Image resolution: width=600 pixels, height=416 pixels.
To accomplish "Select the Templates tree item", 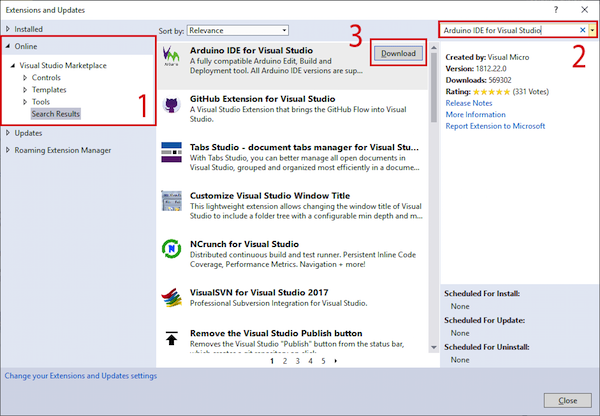I will (x=49, y=90).
